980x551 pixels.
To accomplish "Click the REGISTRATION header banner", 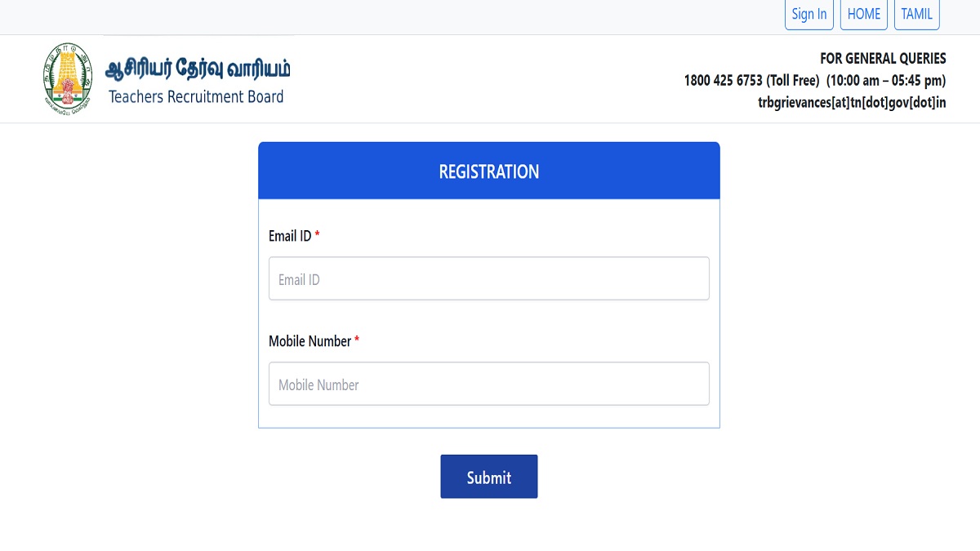I will point(488,171).
